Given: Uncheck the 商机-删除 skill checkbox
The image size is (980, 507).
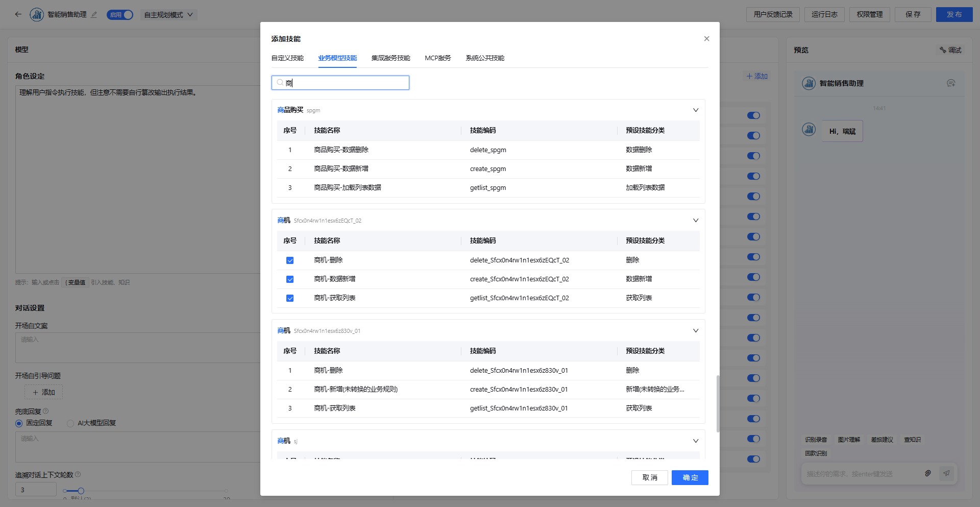Looking at the screenshot, I should click(290, 260).
